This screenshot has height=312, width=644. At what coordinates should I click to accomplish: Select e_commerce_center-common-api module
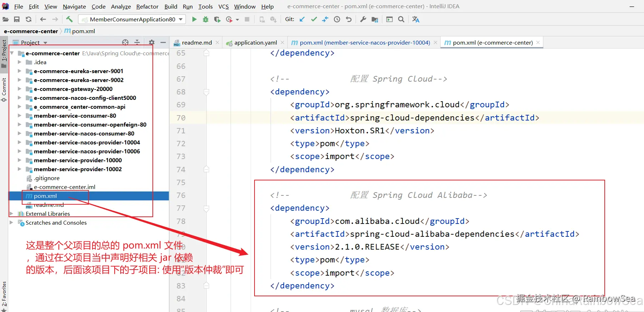point(80,107)
